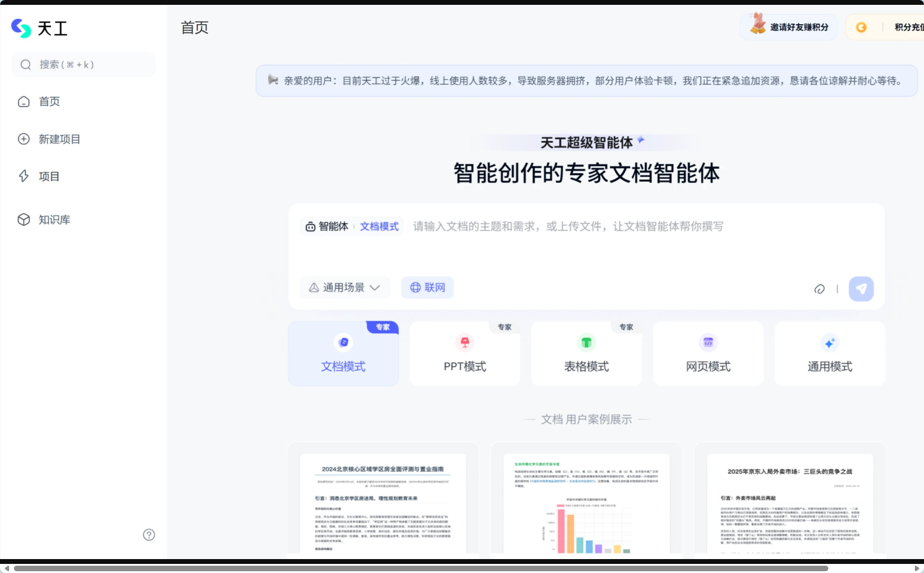Screen dimensions: 924x573
Task: Click the home icon beside 首页
Action: coord(24,101)
